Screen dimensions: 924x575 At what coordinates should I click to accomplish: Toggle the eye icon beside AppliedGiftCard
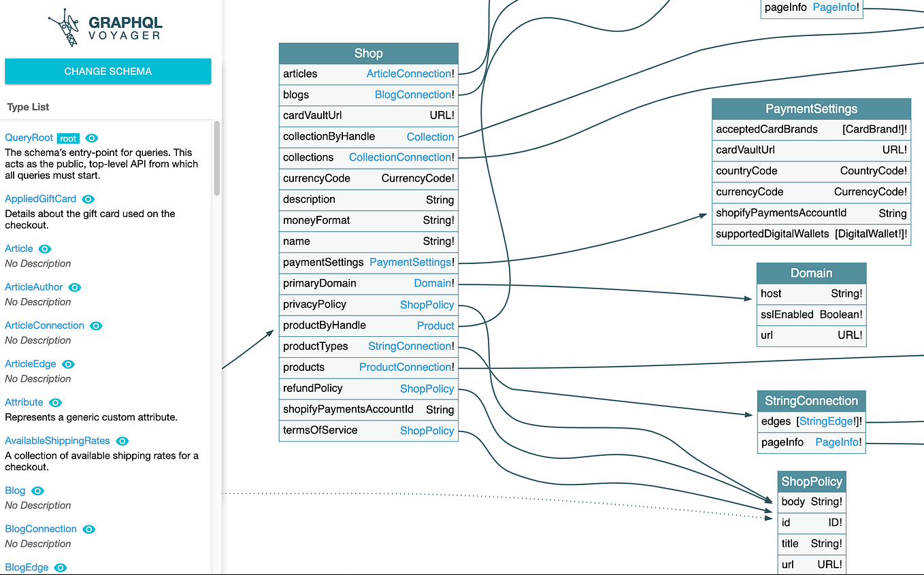pos(88,199)
